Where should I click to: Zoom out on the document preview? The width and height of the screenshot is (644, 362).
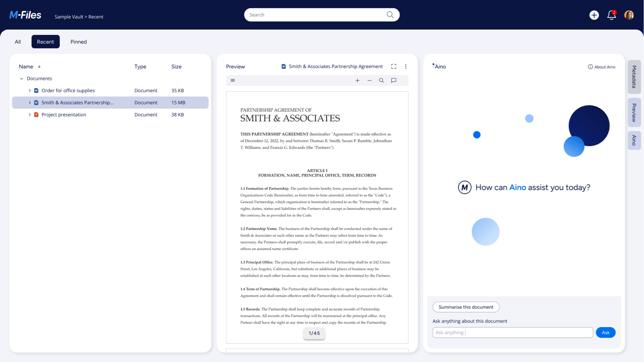370,81
